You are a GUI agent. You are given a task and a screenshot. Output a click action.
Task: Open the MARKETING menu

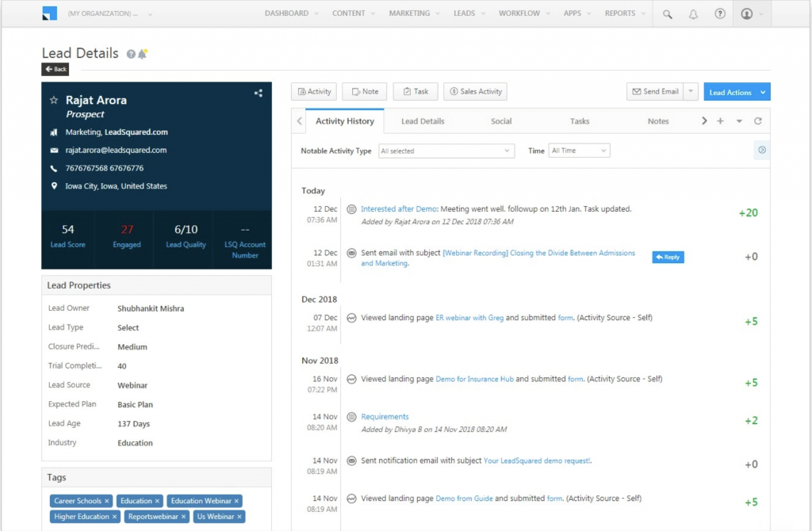click(x=414, y=13)
